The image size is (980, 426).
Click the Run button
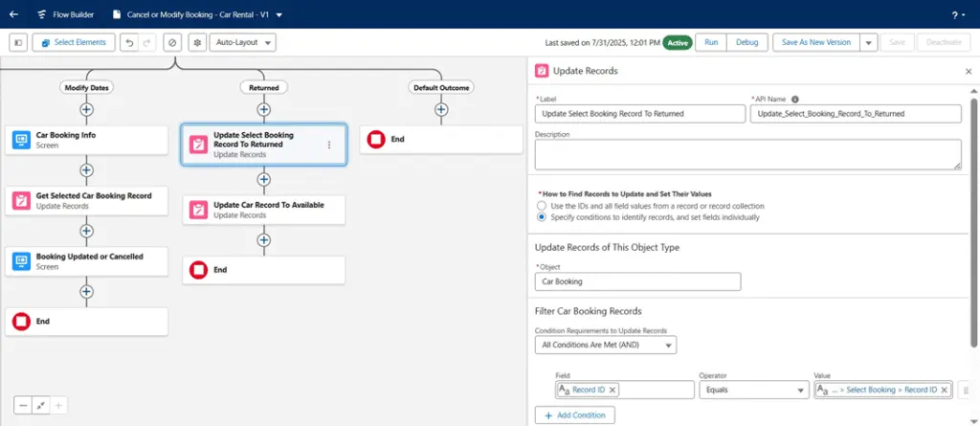click(x=711, y=42)
